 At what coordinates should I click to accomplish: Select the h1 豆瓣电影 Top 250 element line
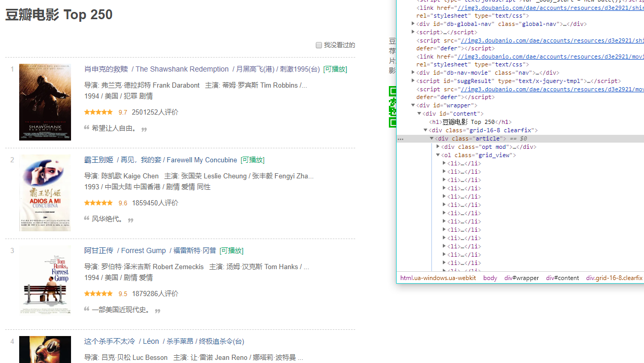470,122
